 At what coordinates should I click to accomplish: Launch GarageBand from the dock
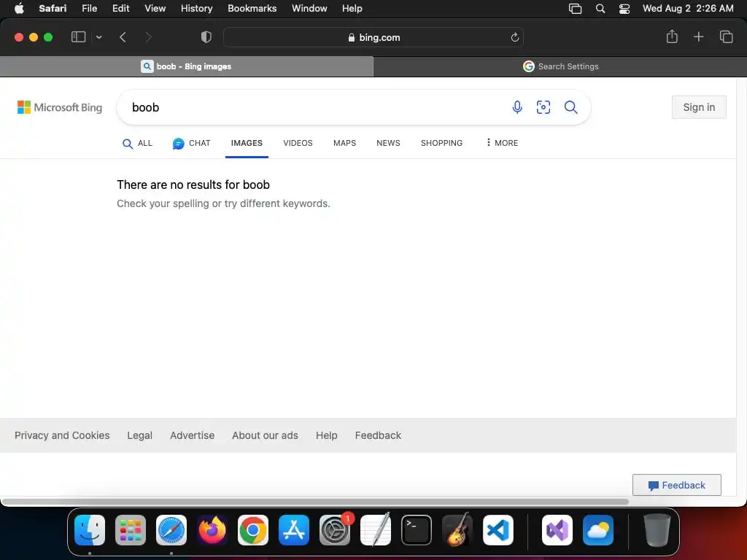click(x=457, y=530)
